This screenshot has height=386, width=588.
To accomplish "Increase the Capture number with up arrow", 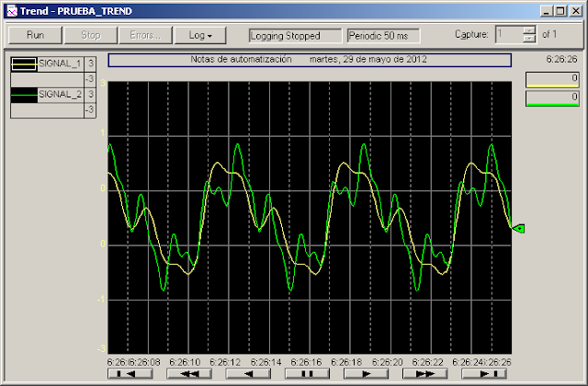I will [x=529, y=30].
